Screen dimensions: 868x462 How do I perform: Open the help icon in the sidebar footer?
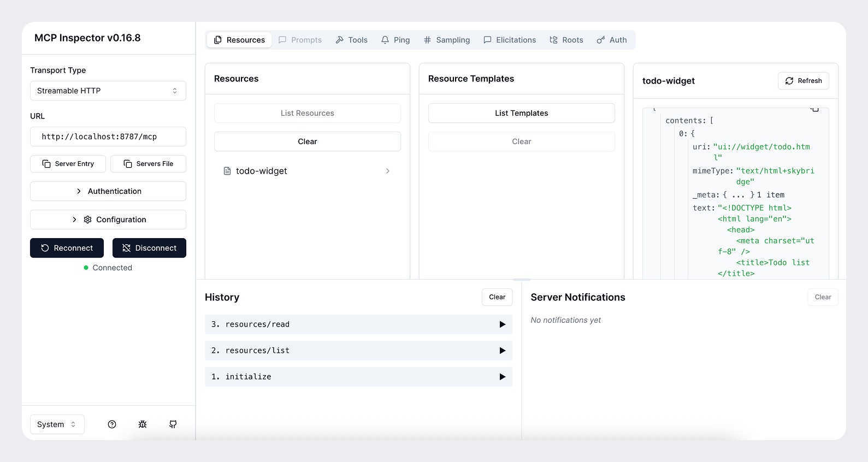tap(112, 424)
